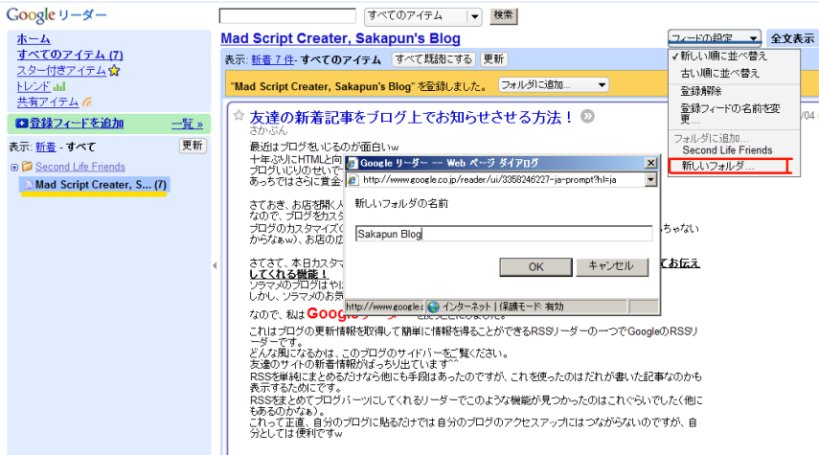Click the plus icon in 登録フィードを追加
The image size is (819, 455).
(21, 123)
